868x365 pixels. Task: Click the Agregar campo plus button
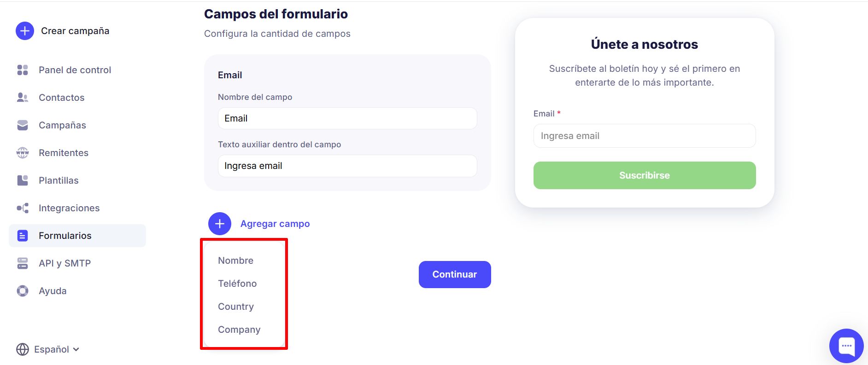coord(220,224)
